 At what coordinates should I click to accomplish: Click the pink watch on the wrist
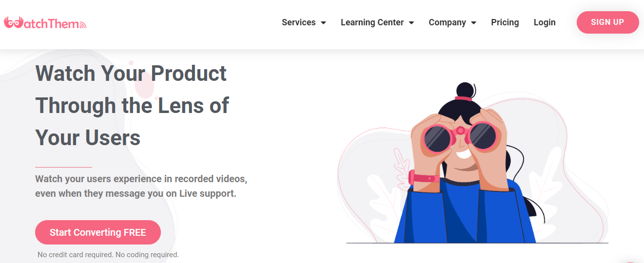pos(424,177)
